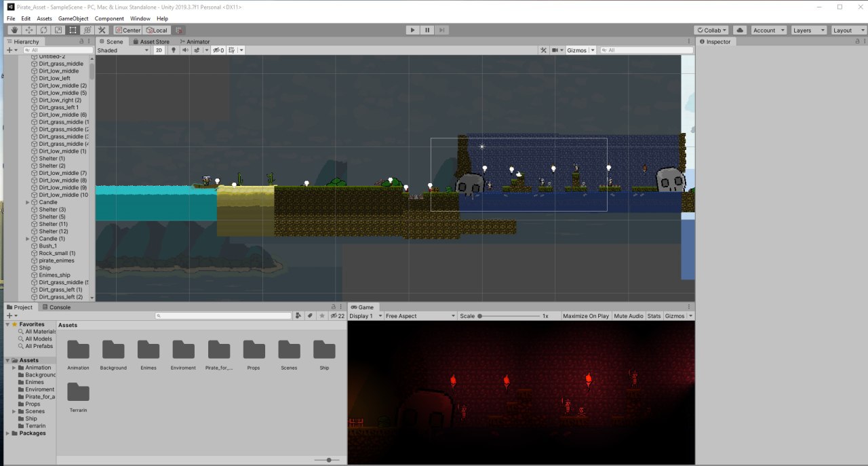This screenshot has height=466, width=868.
Task: Click the Project search field
Action: (223, 316)
